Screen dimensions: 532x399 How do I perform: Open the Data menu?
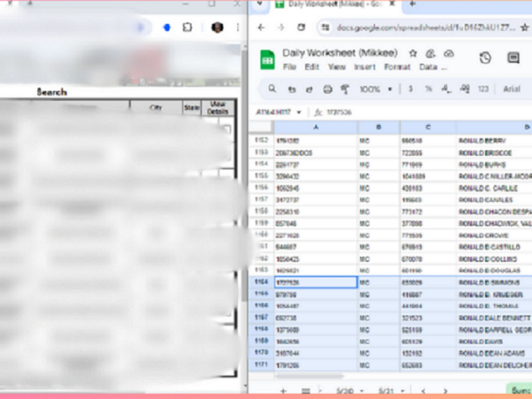pos(428,67)
